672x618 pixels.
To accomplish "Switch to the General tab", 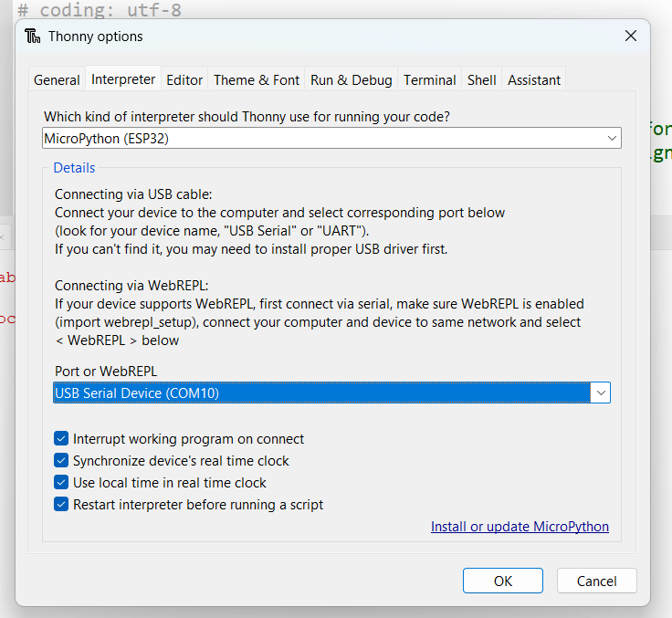I will tap(57, 80).
